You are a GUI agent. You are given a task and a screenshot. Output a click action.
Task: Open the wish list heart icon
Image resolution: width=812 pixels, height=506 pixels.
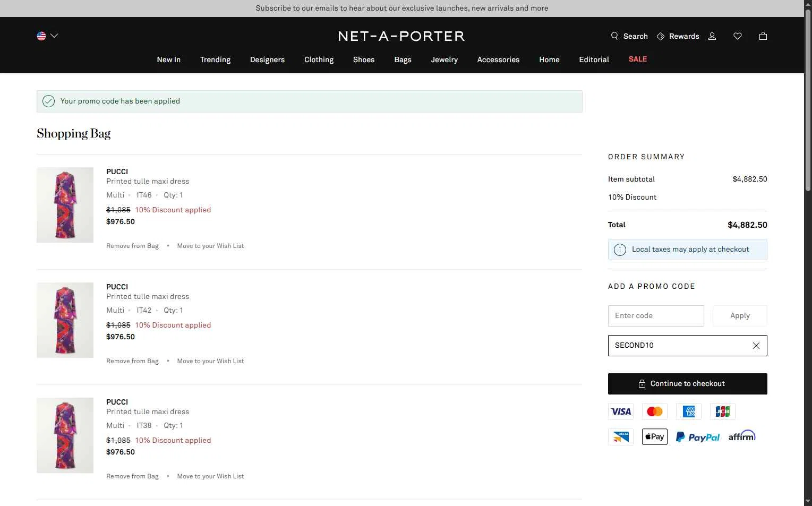click(738, 36)
